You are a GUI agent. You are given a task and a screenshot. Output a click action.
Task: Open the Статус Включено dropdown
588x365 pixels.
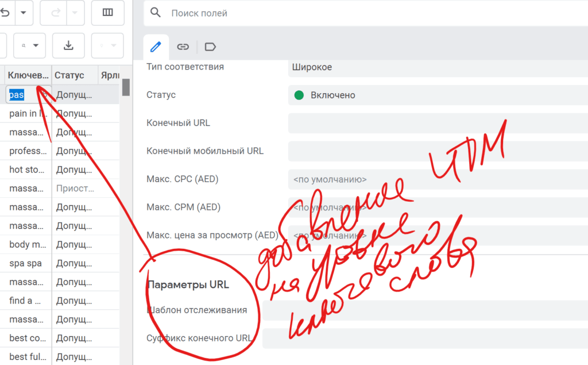tap(438, 95)
